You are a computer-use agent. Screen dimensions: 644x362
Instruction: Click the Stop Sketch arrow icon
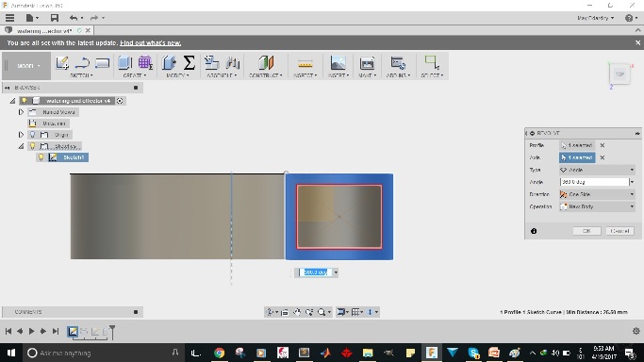(x=82, y=63)
